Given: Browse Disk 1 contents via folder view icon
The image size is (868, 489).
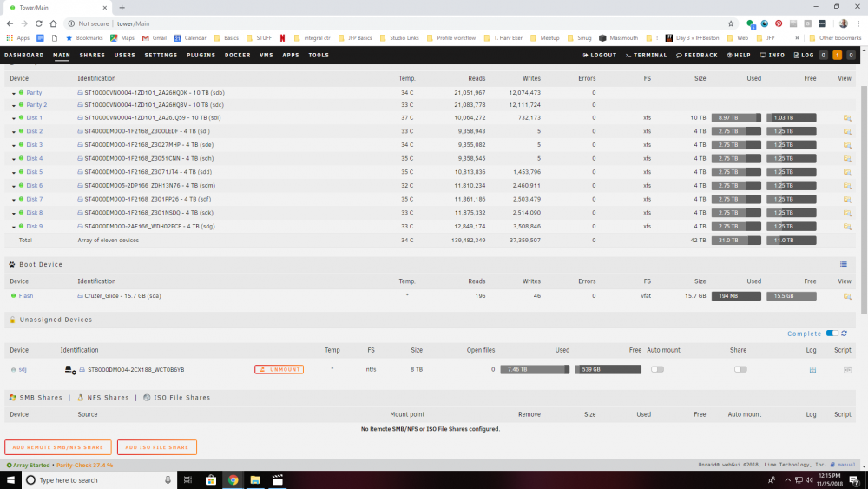Looking at the screenshot, I should (847, 118).
